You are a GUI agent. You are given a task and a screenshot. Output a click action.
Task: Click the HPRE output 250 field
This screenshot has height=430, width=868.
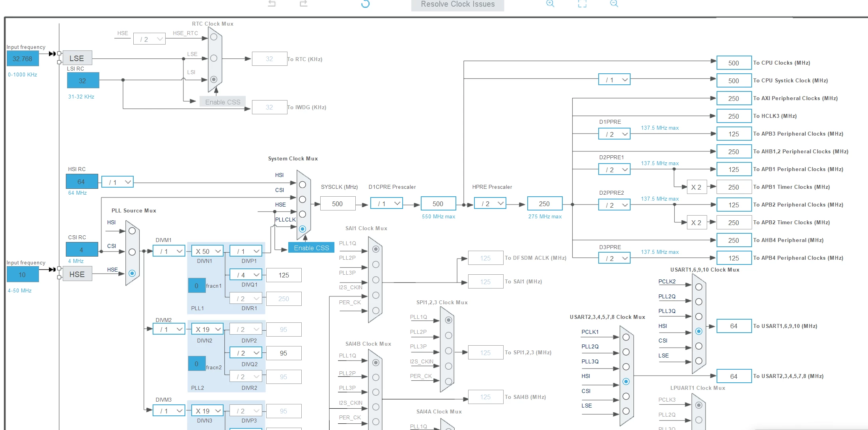click(545, 203)
